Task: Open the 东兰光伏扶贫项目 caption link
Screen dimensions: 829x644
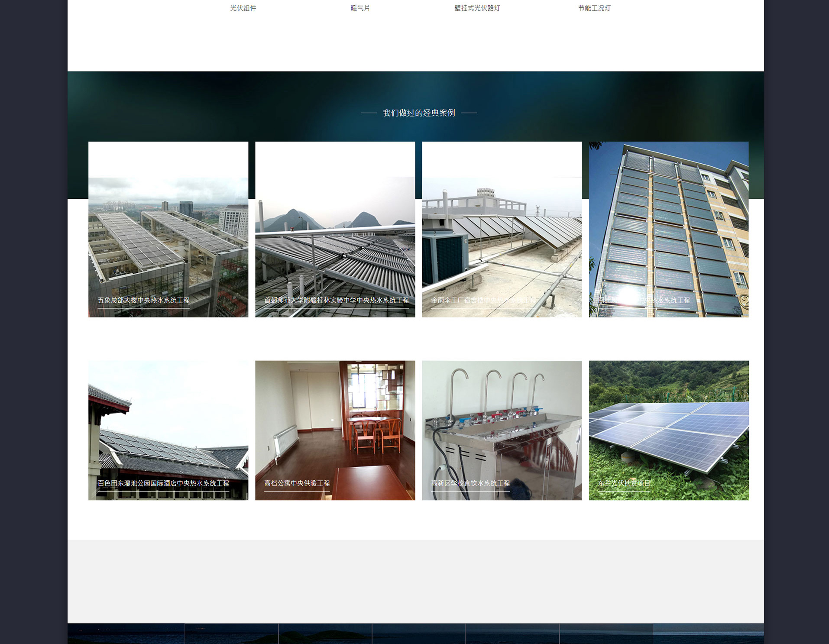Action: pyautogui.click(x=624, y=483)
